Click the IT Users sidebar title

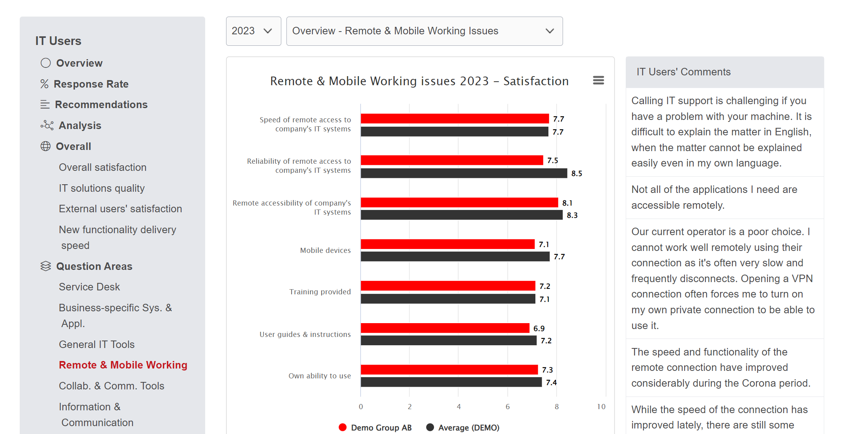pos(58,41)
